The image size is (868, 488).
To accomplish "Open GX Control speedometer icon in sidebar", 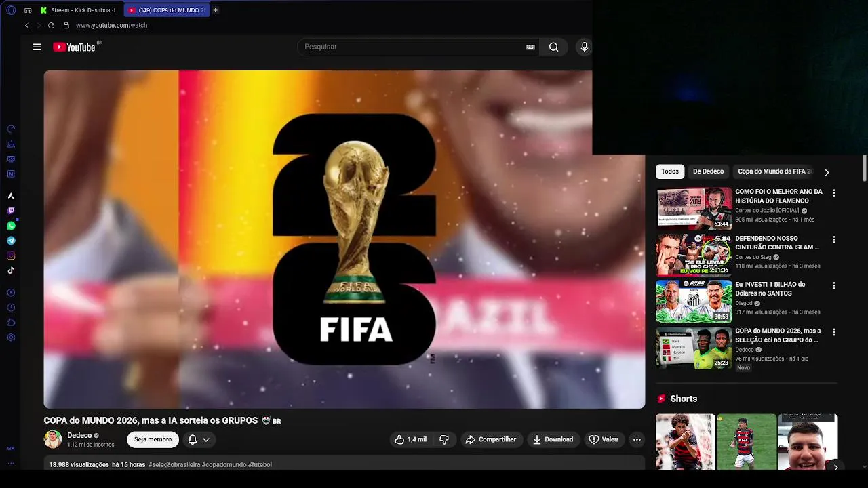I will pyautogui.click(x=11, y=129).
